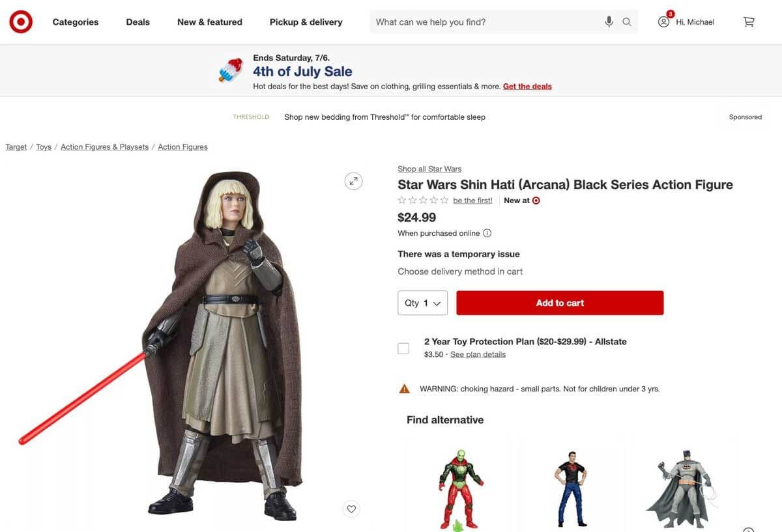Screen dimensions: 782x532
Task: Expand the Pickup & delivery menu
Action: point(306,21)
